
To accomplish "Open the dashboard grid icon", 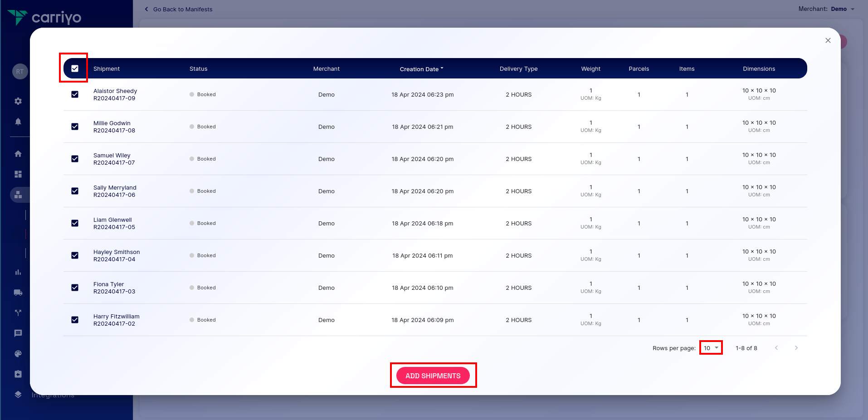I will (18, 174).
